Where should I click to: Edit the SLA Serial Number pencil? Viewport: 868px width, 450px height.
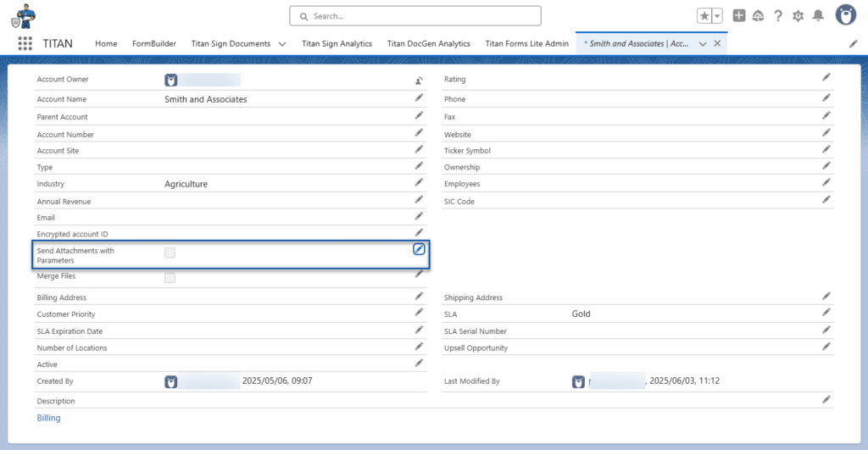pyautogui.click(x=826, y=330)
